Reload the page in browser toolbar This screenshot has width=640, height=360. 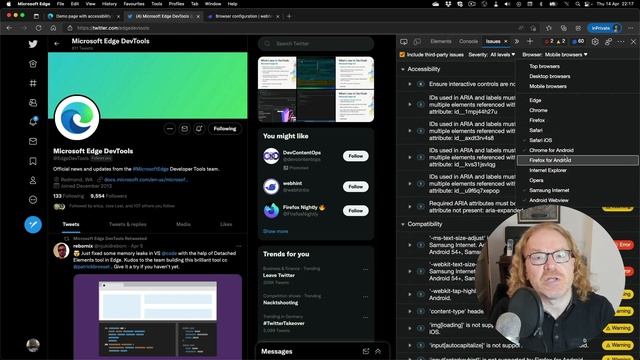coord(38,28)
